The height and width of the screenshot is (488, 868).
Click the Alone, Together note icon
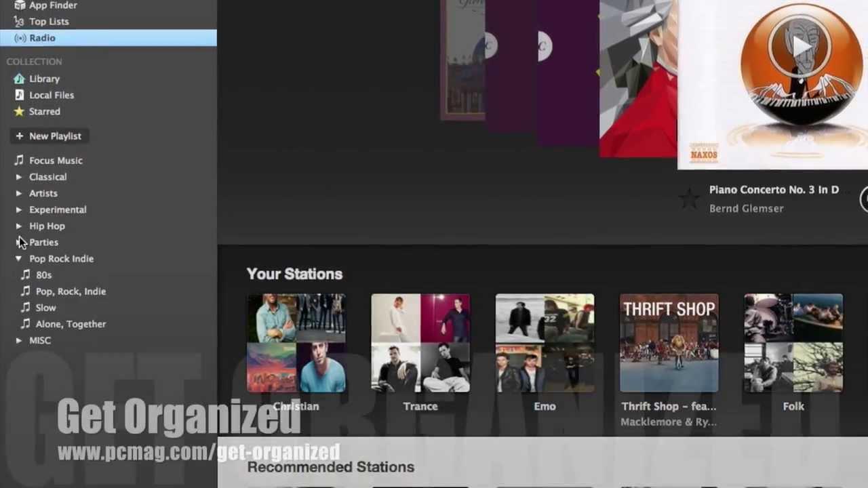point(26,323)
